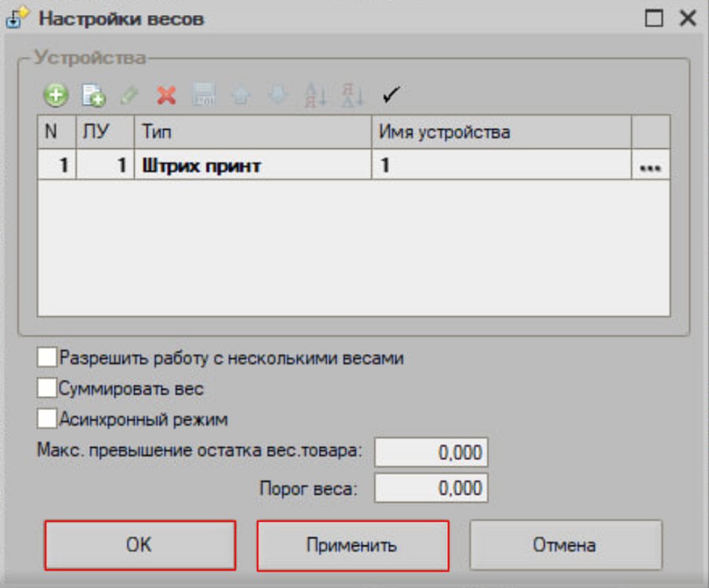Select the Штрих принт type cell
Image resolution: width=709 pixels, height=588 pixels.
coord(253,165)
